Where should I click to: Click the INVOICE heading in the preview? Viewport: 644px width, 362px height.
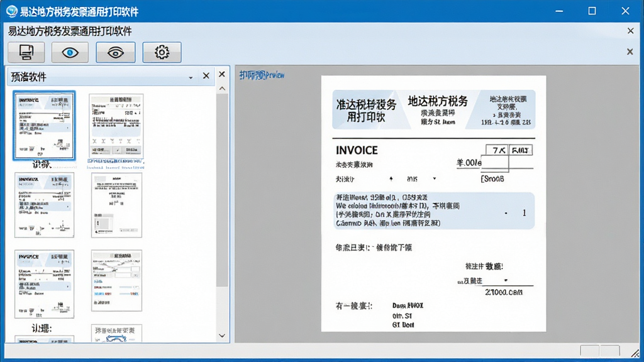click(x=357, y=150)
